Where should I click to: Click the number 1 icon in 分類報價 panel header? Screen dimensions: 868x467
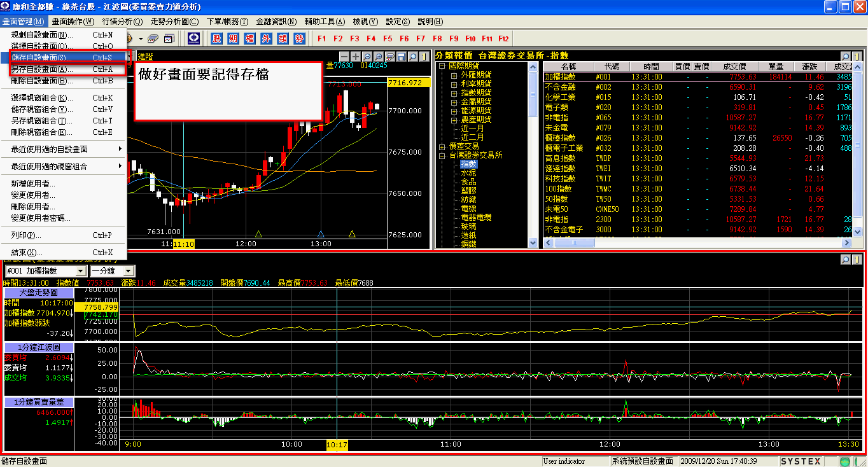click(857, 57)
